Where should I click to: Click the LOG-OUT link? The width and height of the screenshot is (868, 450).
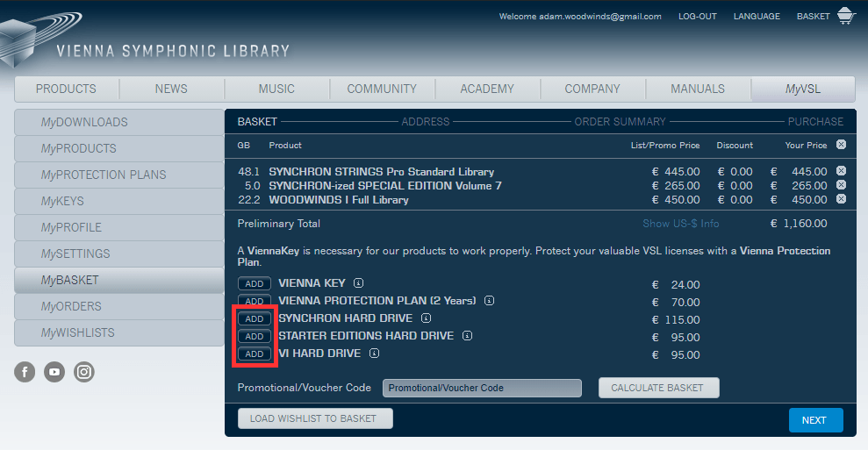698,17
